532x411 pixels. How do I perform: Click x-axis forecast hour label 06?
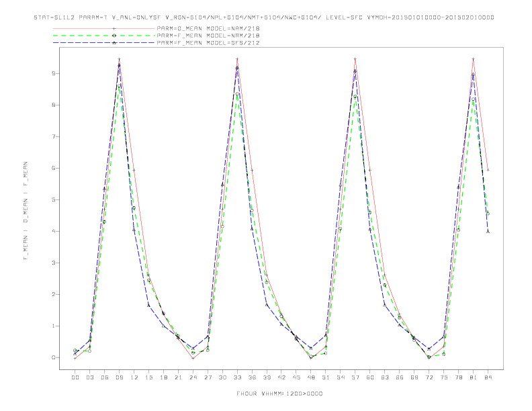(105, 377)
